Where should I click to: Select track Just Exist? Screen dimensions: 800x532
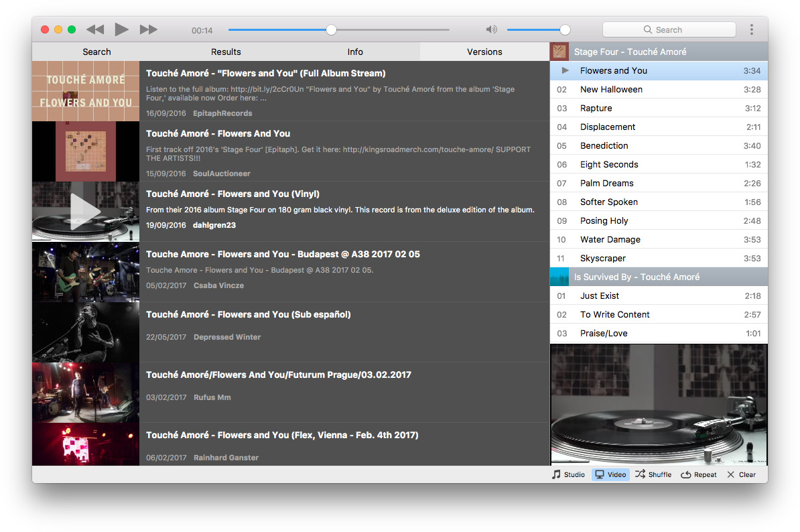pyautogui.click(x=659, y=296)
